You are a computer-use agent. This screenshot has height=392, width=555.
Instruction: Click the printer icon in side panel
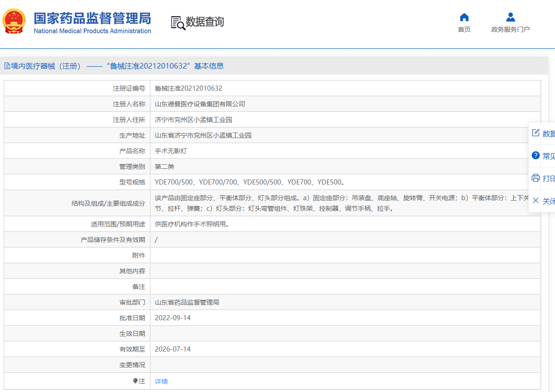535,178
